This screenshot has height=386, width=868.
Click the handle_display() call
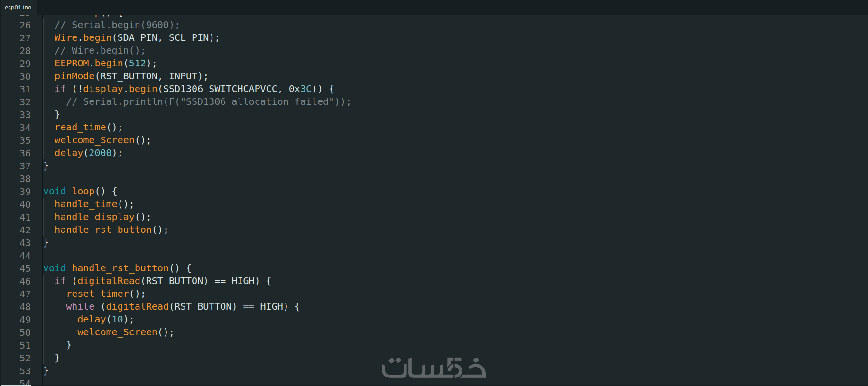pyautogui.click(x=102, y=217)
